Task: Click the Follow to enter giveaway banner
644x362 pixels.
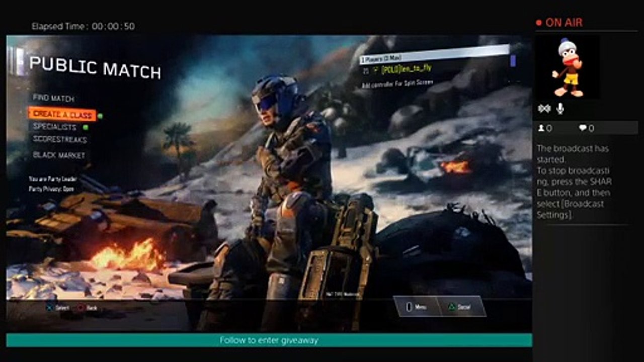Action: click(x=269, y=340)
